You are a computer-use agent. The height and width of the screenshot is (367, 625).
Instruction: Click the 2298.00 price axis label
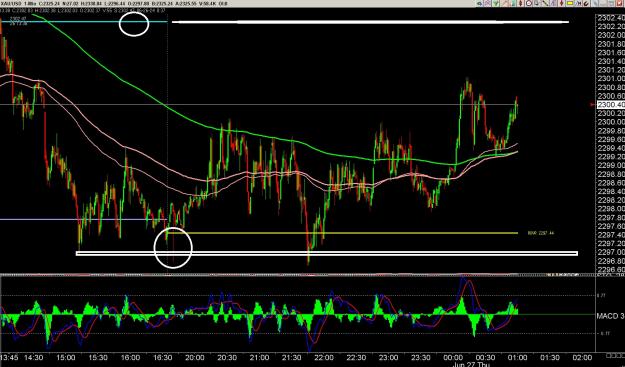pyautogui.click(x=610, y=209)
